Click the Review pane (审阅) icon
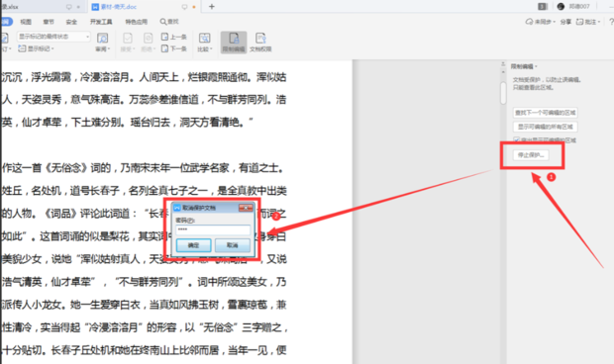This screenshot has width=614, height=364. coord(103,43)
